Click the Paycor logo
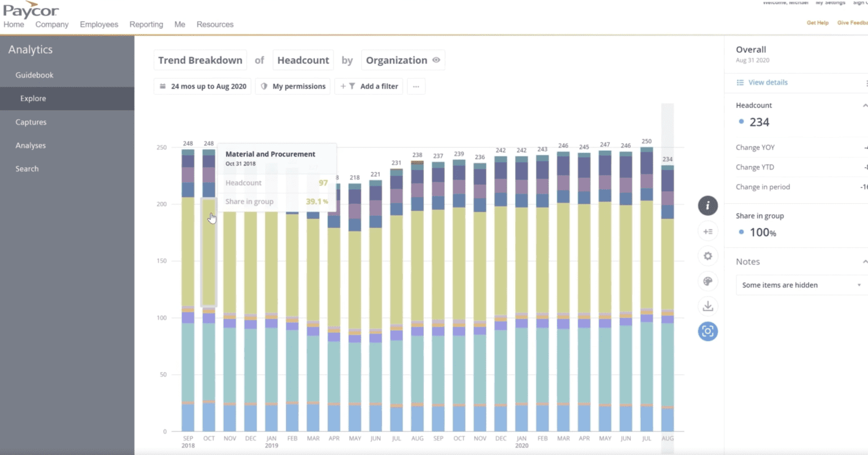The height and width of the screenshot is (455, 868). pyautogui.click(x=31, y=10)
